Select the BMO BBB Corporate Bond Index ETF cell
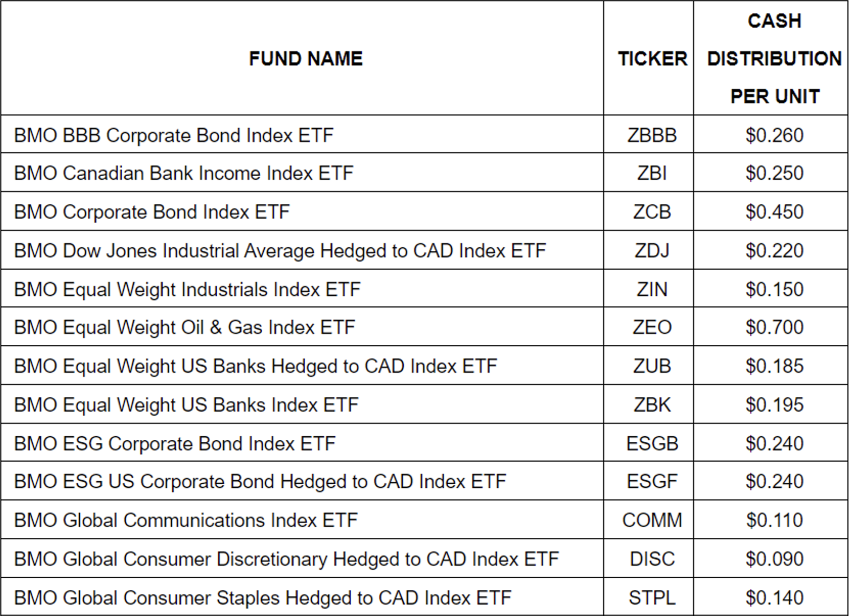Image resolution: width=849 pixels, height=616 pixels. (174, 135)
